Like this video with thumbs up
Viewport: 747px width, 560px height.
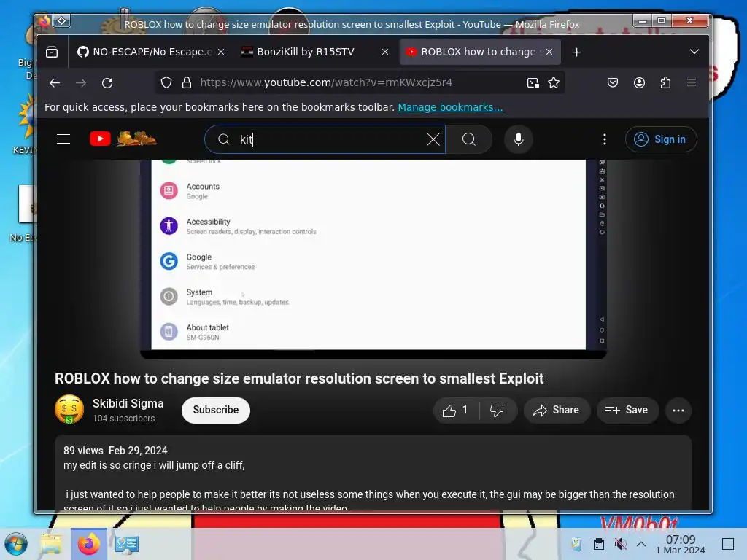pyautogui.click(x=455, y=411)
